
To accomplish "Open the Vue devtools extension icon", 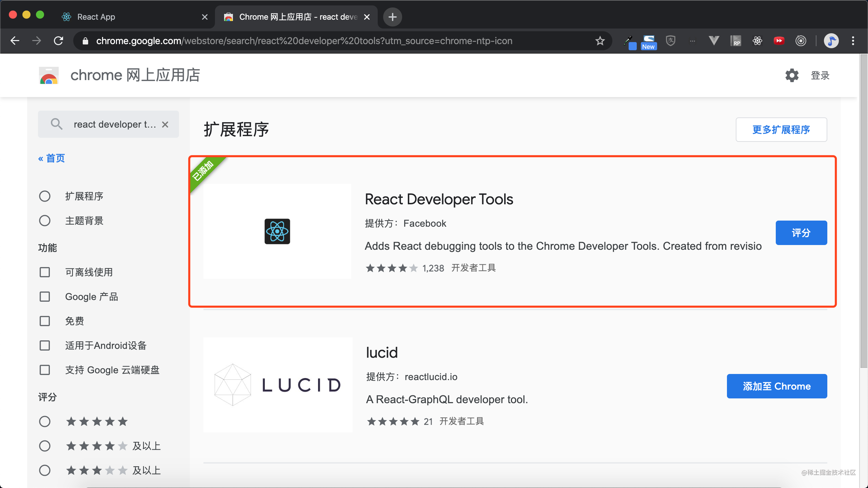I will pos(714,41).
